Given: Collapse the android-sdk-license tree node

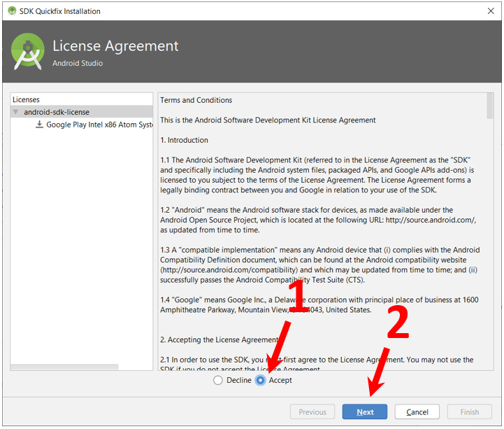Looking at the screenshot, I should click(15, 112).
